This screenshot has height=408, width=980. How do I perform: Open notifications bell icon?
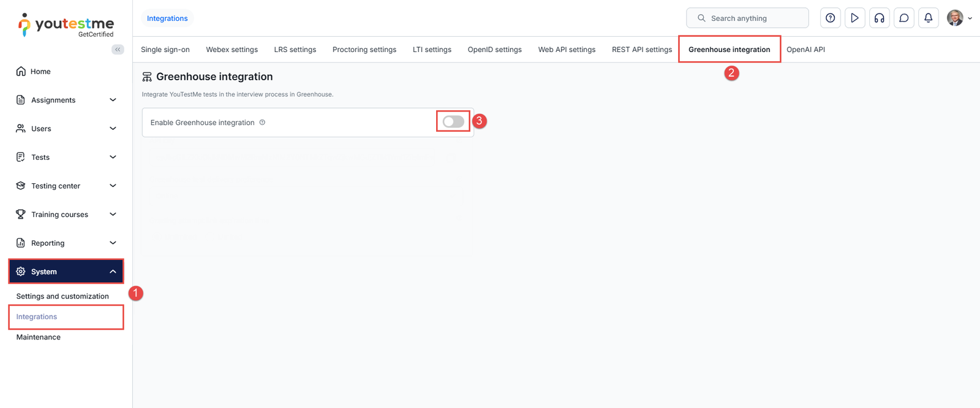928,18
